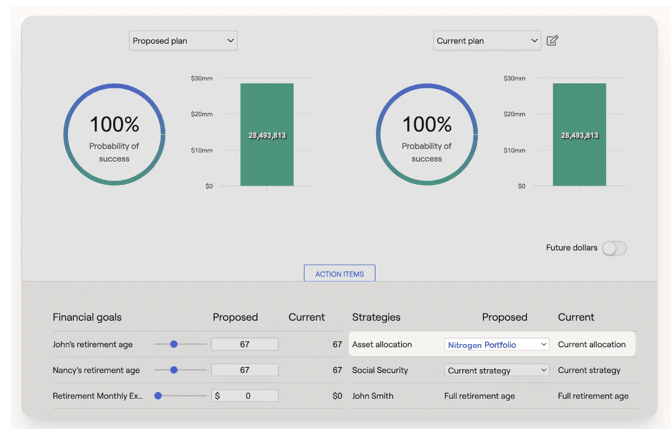Screen dimensions: 671x429
Task: Click John's retirement age input field
Action: [x=245, y=344]
